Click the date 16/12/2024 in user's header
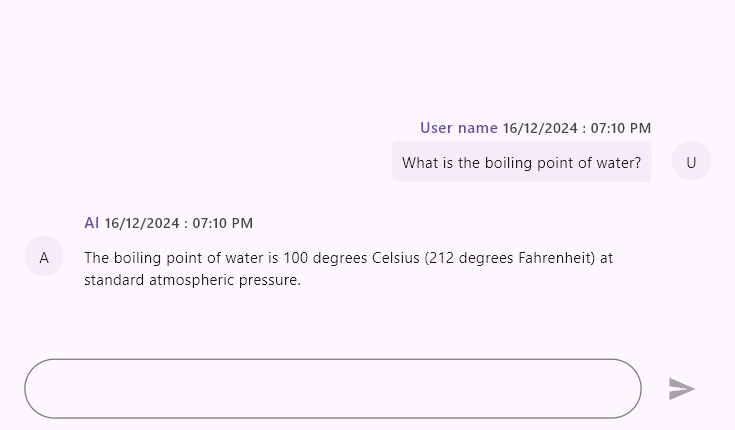The height and width of the screenshot is (430, 735). (540, 128)
